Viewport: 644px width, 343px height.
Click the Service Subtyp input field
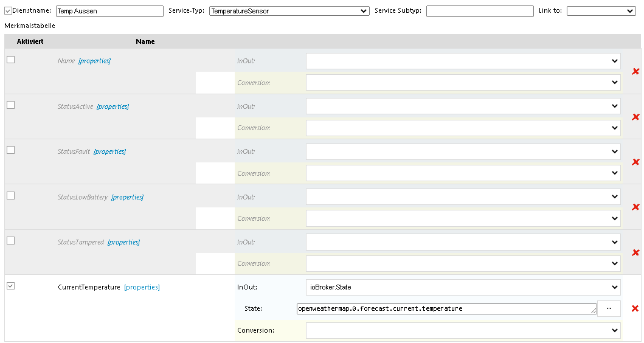(x=479, y=11)
